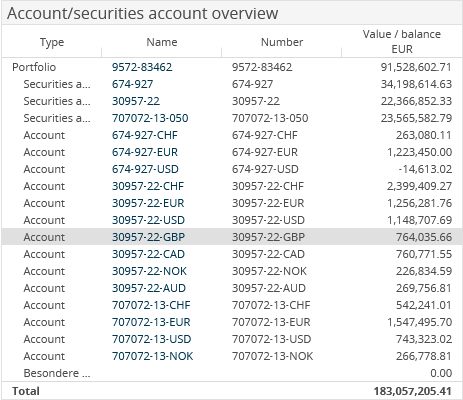Screen dimensions: 463x400
Task: Open account 674-927-CHF link
Action: (145, 135)
